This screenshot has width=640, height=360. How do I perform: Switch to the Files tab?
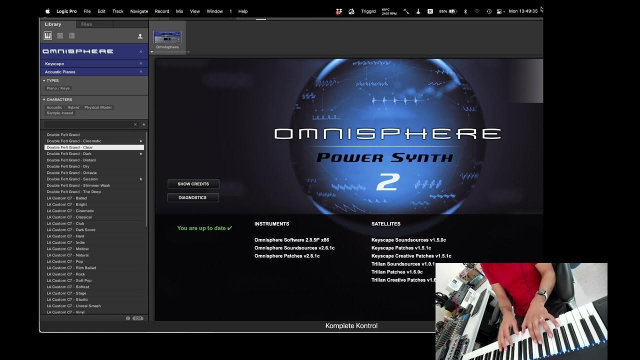[87, 24]
